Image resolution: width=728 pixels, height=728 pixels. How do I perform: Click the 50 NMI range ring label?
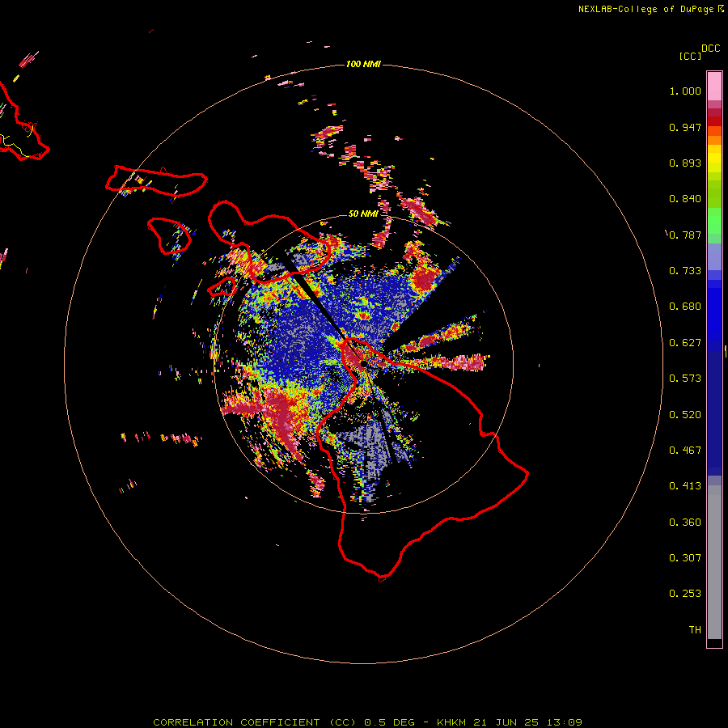click(363, 214)
